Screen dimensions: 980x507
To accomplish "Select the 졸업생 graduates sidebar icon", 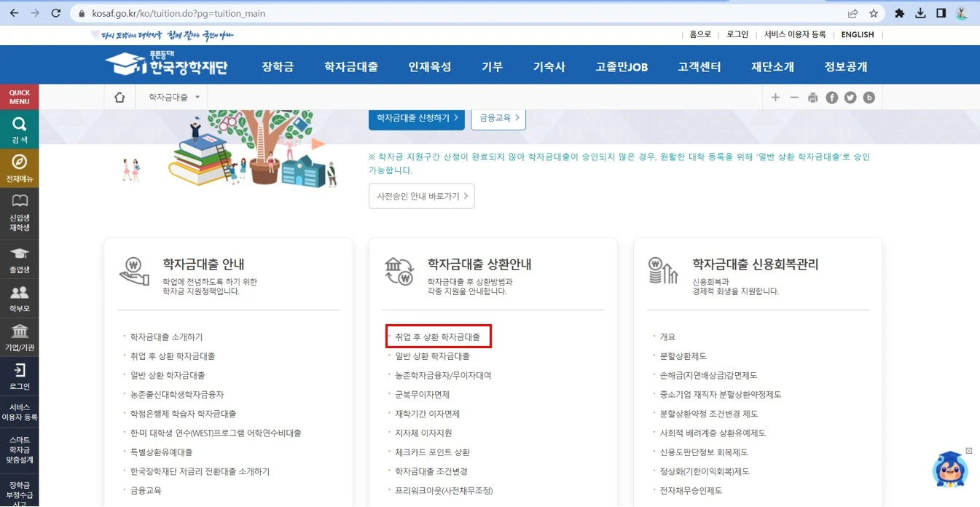I will (20, 259).
